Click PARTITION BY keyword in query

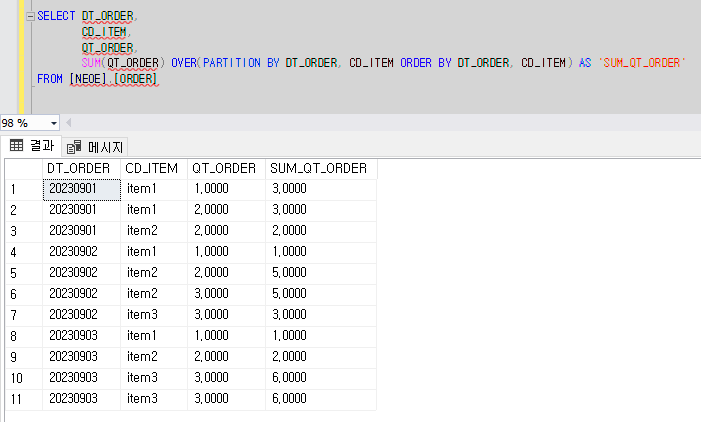pyautogui.click(x=241, y=63)
